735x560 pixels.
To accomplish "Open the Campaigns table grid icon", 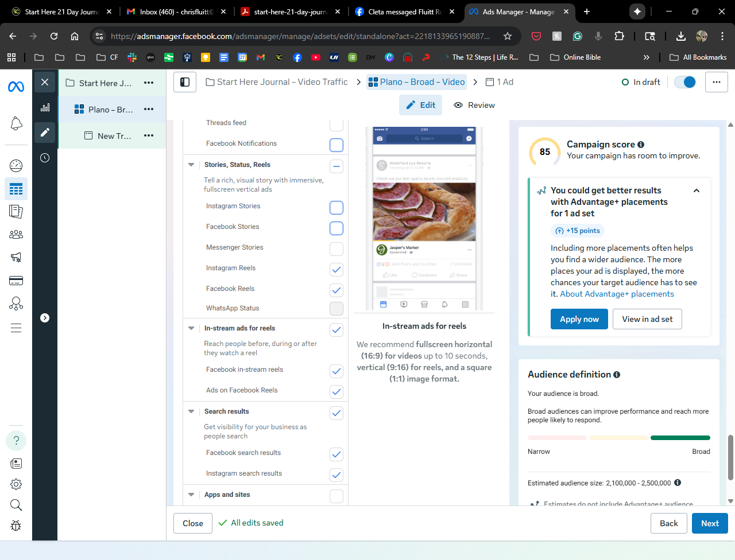I will [x=16, y=189].
